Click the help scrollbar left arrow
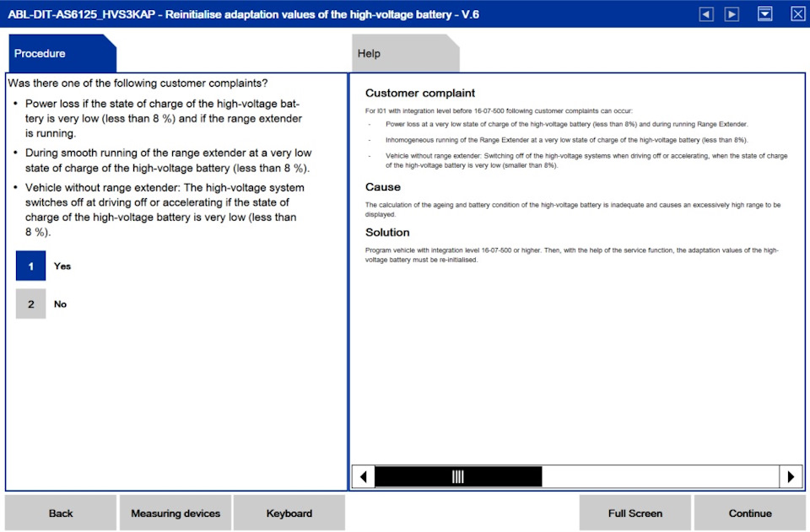 363,476
